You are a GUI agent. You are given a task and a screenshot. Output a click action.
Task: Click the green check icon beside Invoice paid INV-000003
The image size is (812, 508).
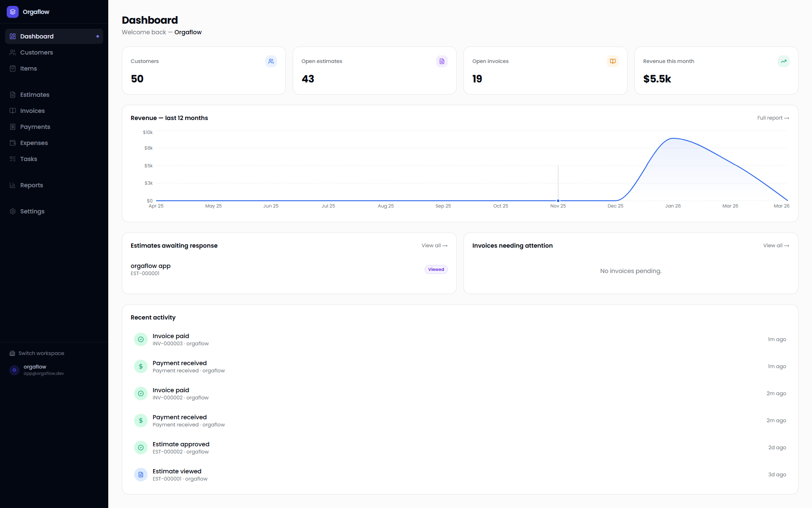[140, 339]
